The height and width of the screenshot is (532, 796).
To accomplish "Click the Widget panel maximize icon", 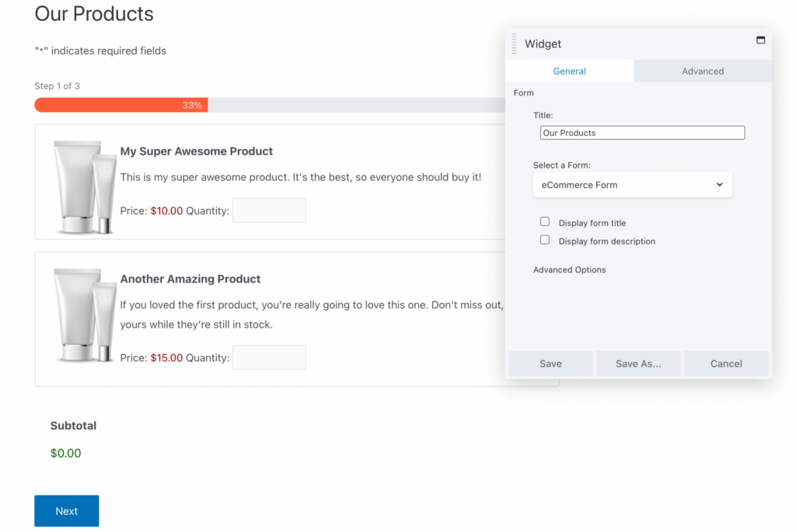I will click(x=760, y=40).
